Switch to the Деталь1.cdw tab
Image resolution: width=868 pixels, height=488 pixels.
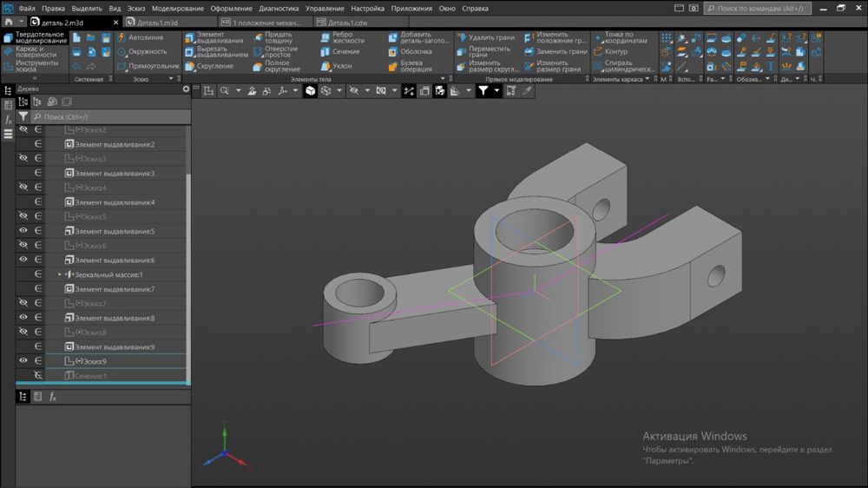point(346,21)
